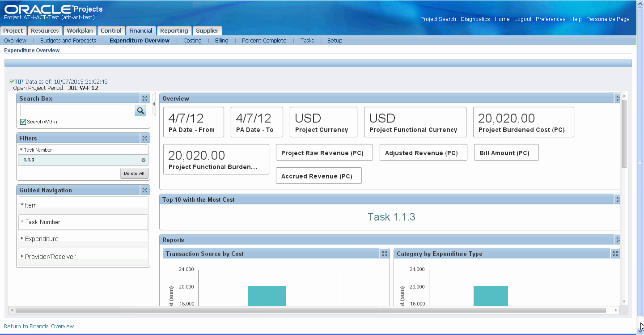Open the Percent Complete subtab
The image size is (644, 335).
click(x=264, y=40)
